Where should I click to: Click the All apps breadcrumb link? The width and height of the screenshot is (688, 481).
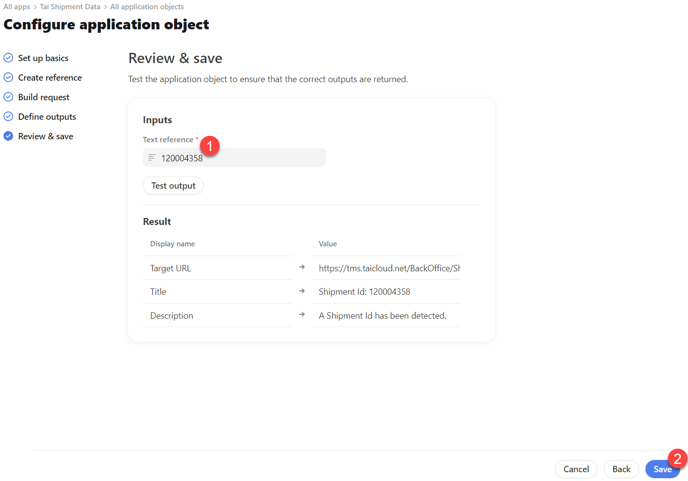coord(17,7)
